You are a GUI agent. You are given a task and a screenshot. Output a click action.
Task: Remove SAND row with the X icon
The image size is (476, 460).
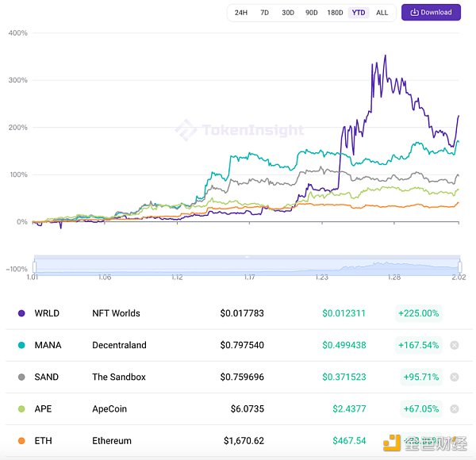pyautogui.click(x=455, y=377)
